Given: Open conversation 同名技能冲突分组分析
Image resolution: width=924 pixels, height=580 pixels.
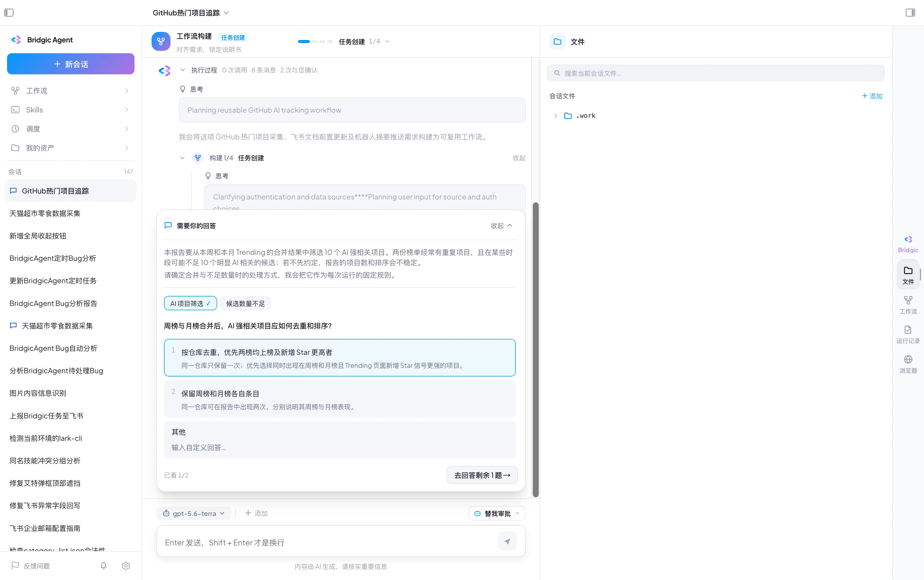Looking at the screenshot, I should click(x=71, y=460).
